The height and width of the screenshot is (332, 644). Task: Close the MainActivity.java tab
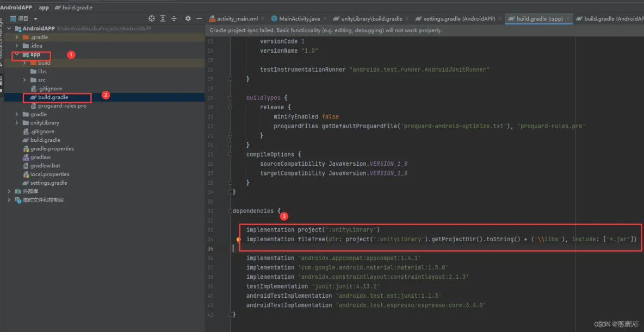coord(325,19)
